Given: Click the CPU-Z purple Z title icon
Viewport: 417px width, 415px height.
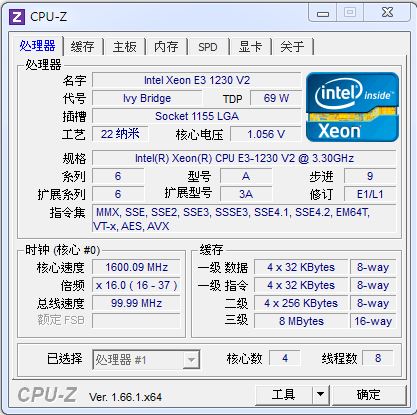Looking at the screenshot, I should click(17, 17).
